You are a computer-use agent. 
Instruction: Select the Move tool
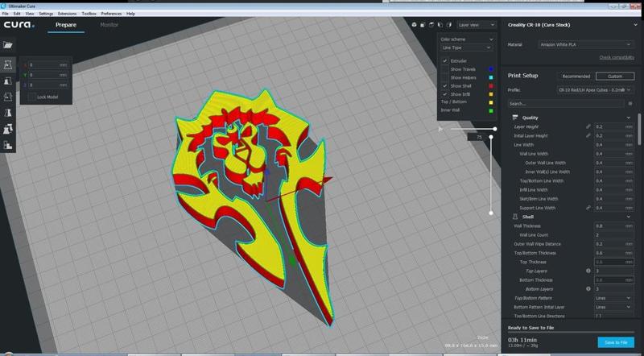point(8,64)
